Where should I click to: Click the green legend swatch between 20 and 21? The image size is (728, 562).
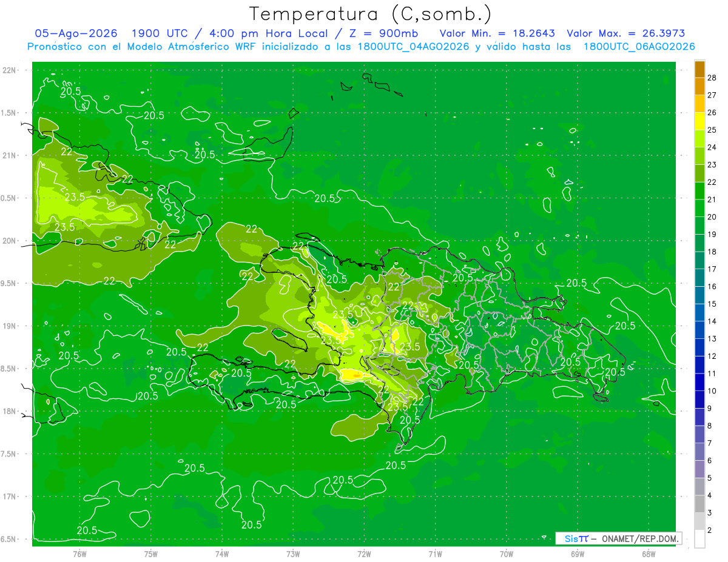(x=699, y=208)
